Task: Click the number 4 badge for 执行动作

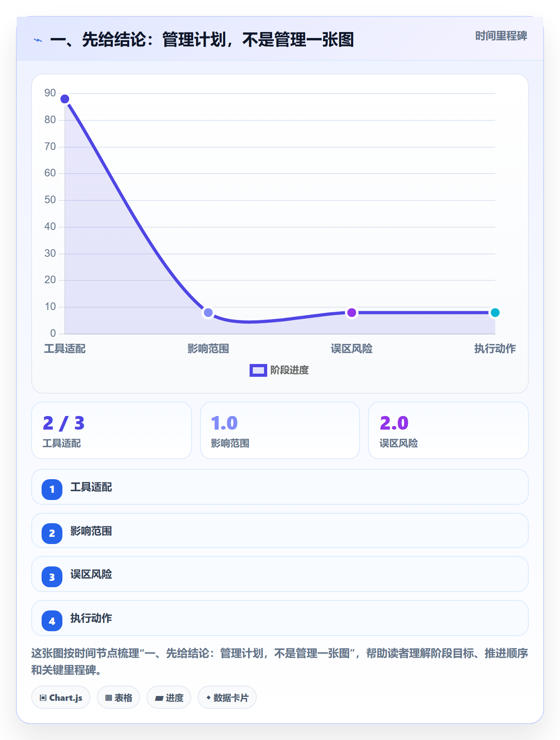Action: (x=52, y=621)
